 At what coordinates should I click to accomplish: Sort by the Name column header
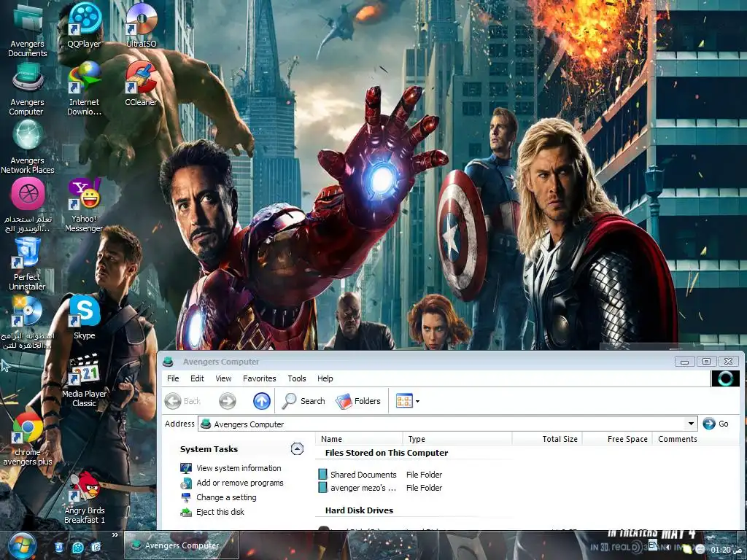(x=360, y=438)
